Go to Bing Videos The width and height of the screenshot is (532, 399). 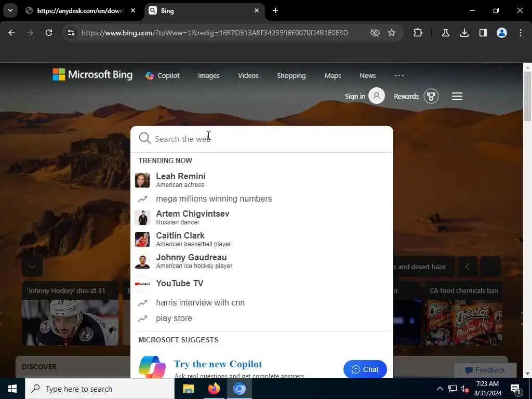[x=248, y=76]
